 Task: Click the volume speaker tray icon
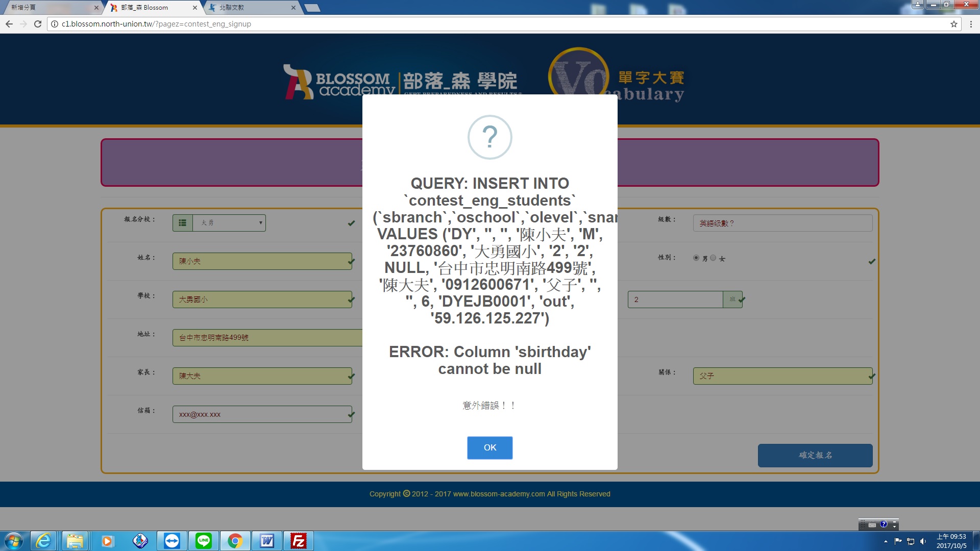(x=923, y=541)
